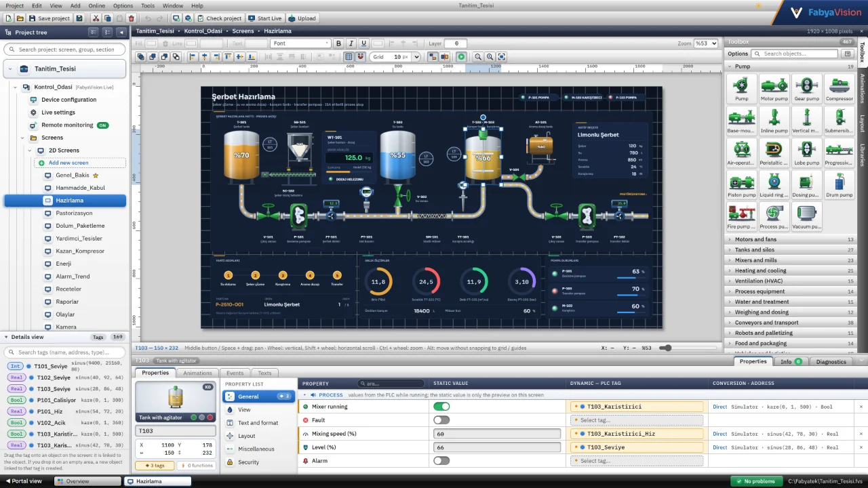
Task: Select the Pastorizasyon screen in project tree
Action: [x=74, y=213]
